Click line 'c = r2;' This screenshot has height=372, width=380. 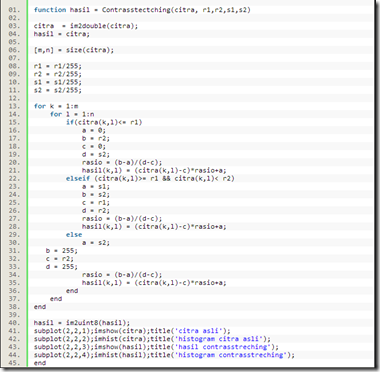tap(60, 258)
